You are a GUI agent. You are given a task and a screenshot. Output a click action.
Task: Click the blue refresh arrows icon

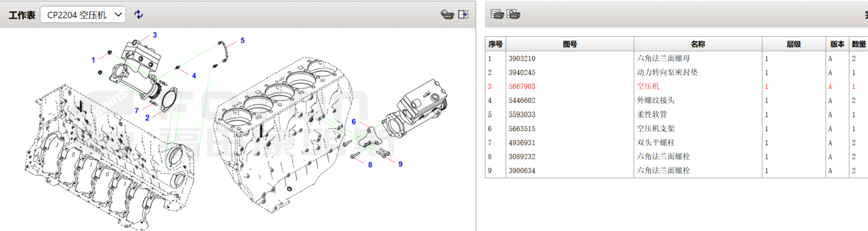tap(138, 14)
